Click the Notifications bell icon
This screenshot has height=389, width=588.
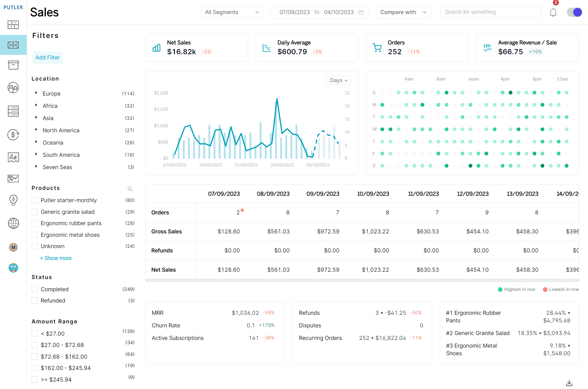coord(553,12)
